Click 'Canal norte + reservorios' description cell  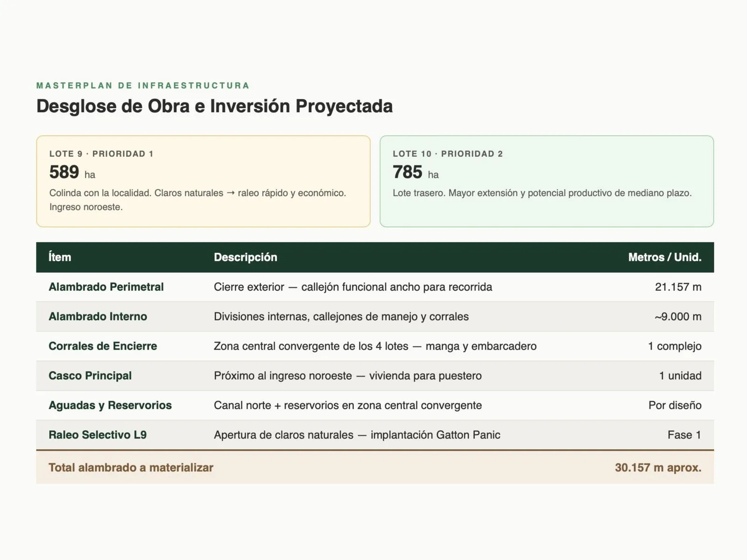tap(348, 405)
